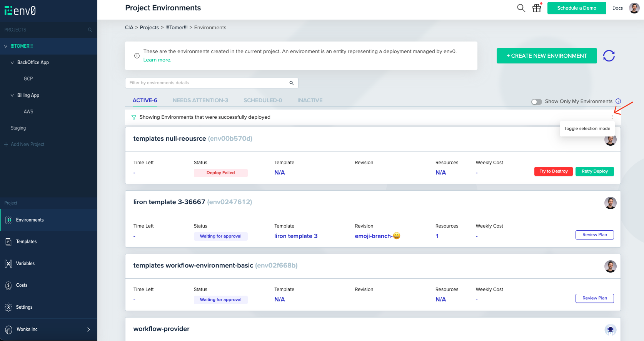This screenshot has width=644, height=341.
Task: Click the refresh environments icon
Action: point(609,56)
